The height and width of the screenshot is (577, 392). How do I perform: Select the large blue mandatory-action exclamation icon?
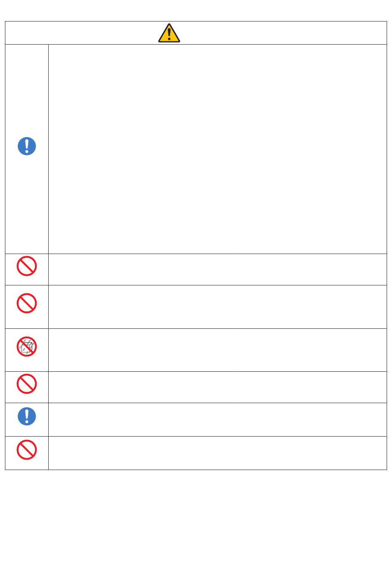(27, 146)
